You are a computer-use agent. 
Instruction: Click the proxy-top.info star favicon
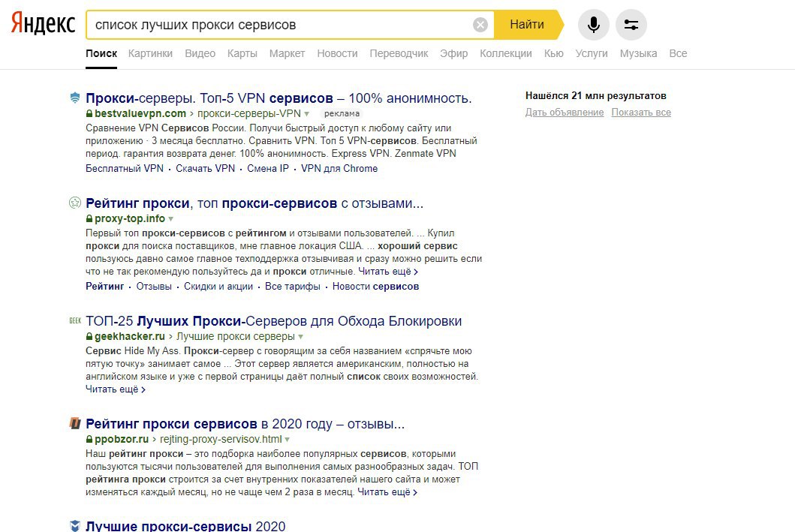point(74,203)
